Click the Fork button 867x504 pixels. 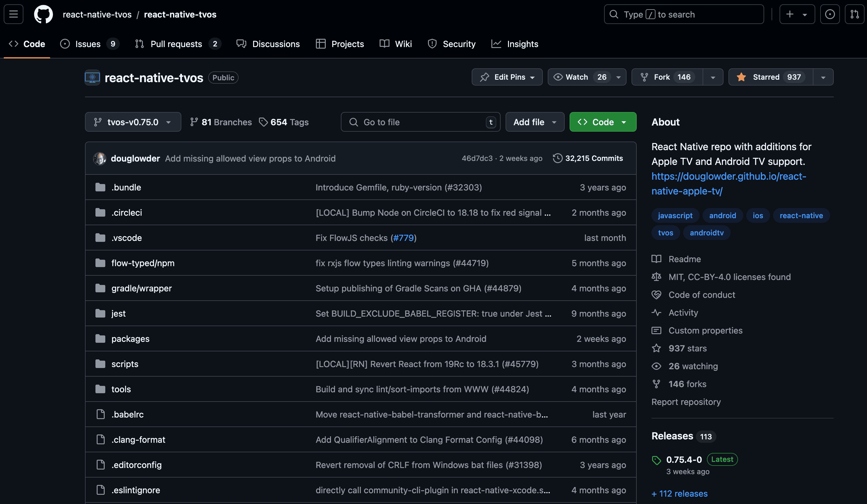pyautogui.click(x=667, y=77)
